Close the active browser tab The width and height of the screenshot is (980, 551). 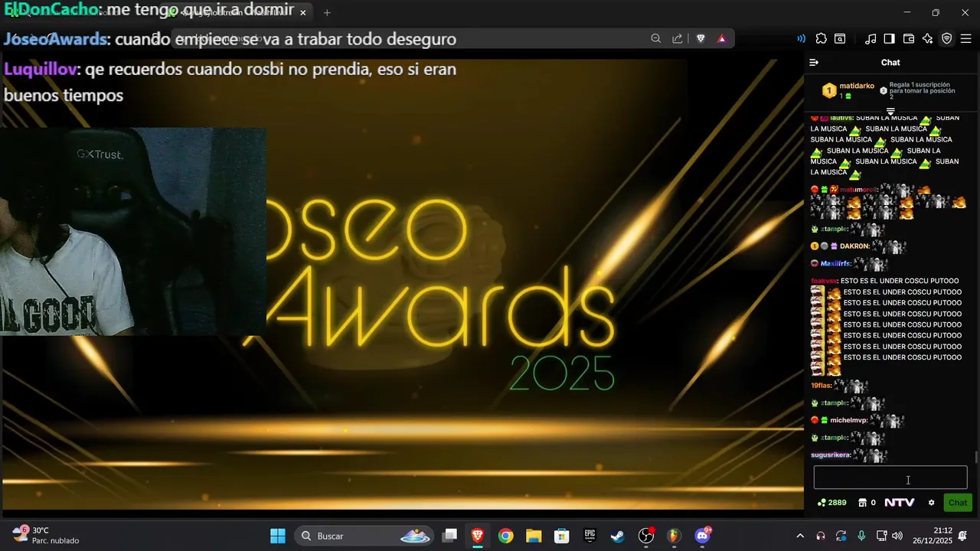click(x=303, y=12)
